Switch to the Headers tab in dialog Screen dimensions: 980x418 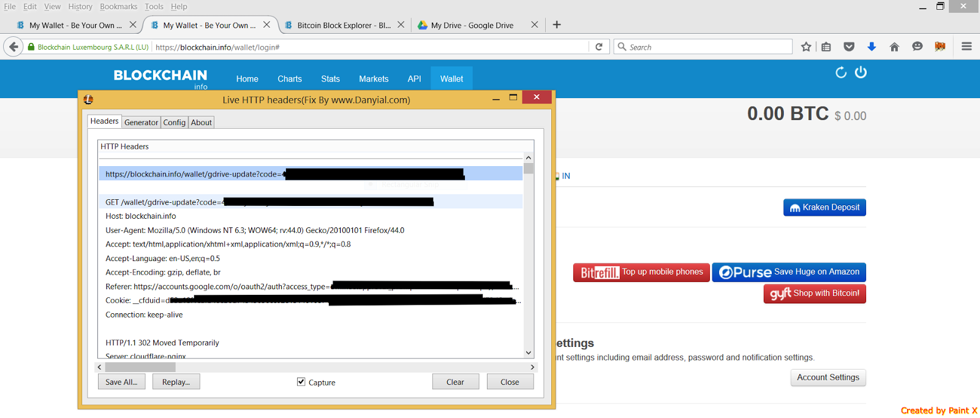[x=104, y=121]
